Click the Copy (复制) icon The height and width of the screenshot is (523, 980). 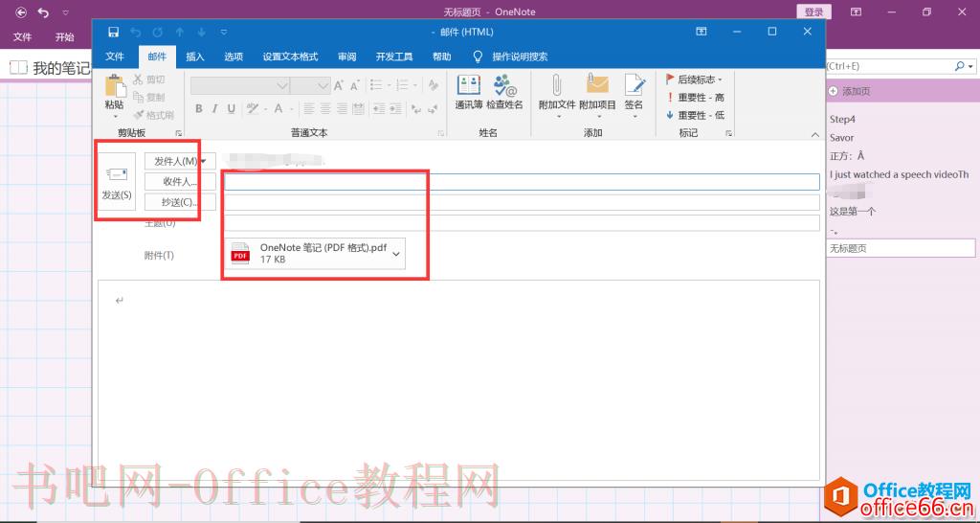(138, 97)
